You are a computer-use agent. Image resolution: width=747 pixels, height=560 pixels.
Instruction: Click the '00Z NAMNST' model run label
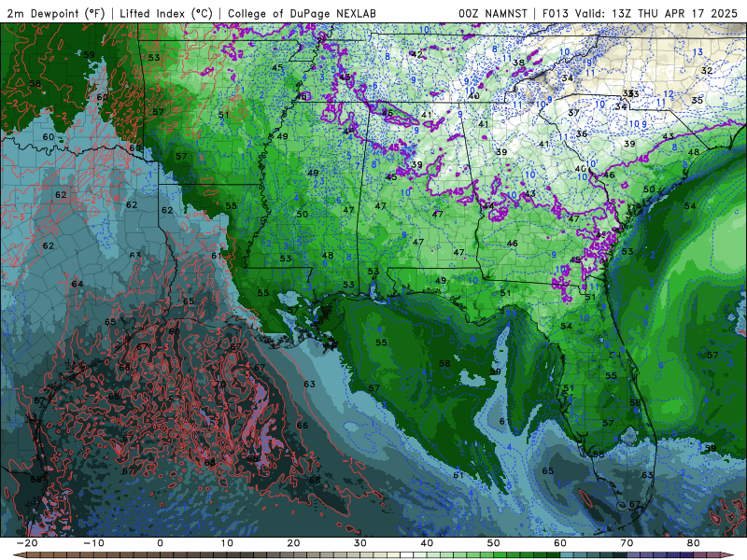point(493,13)
